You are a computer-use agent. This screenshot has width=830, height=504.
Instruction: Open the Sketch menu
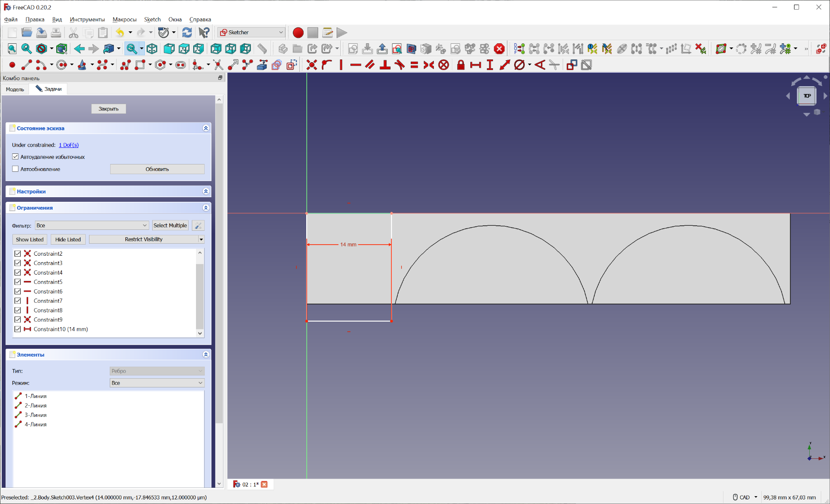coord(152,19)
